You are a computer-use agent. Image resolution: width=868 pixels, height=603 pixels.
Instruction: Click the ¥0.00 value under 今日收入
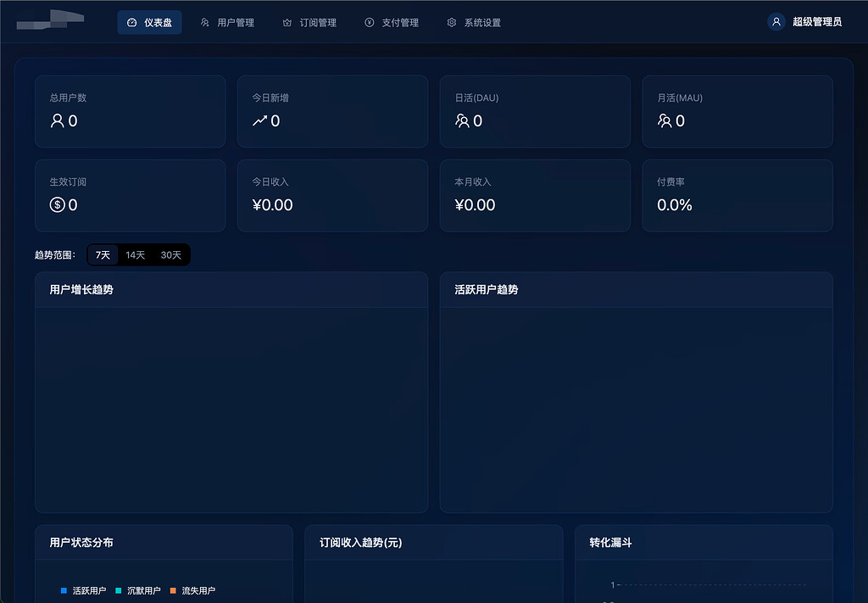272,205
